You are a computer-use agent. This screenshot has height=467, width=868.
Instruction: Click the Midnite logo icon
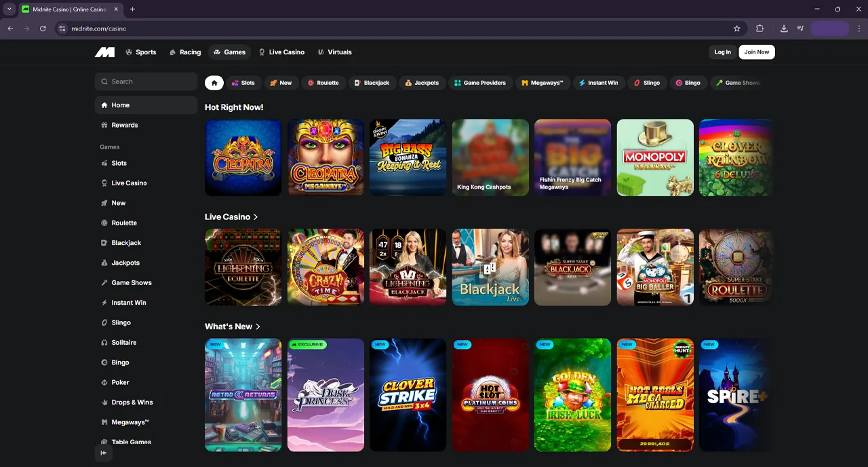point(104,52)
